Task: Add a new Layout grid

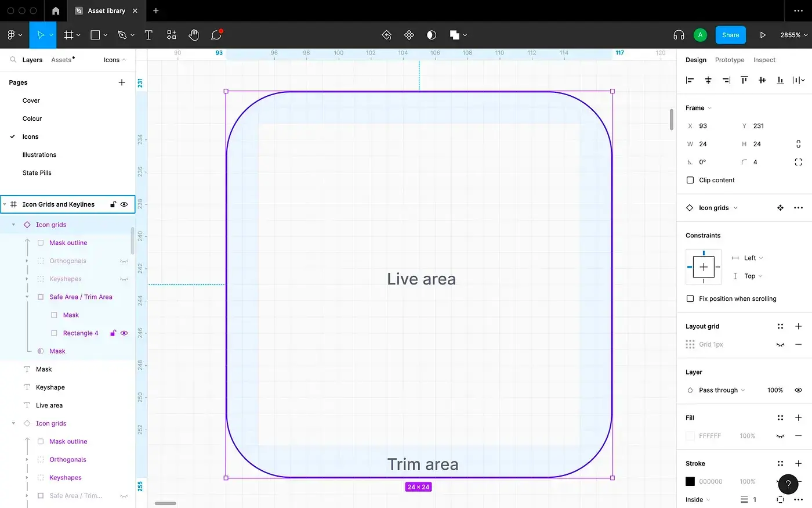Action: click(798, 326)
